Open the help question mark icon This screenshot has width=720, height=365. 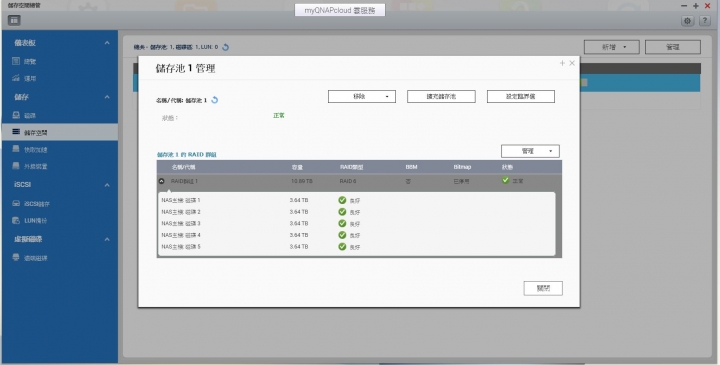705,21
